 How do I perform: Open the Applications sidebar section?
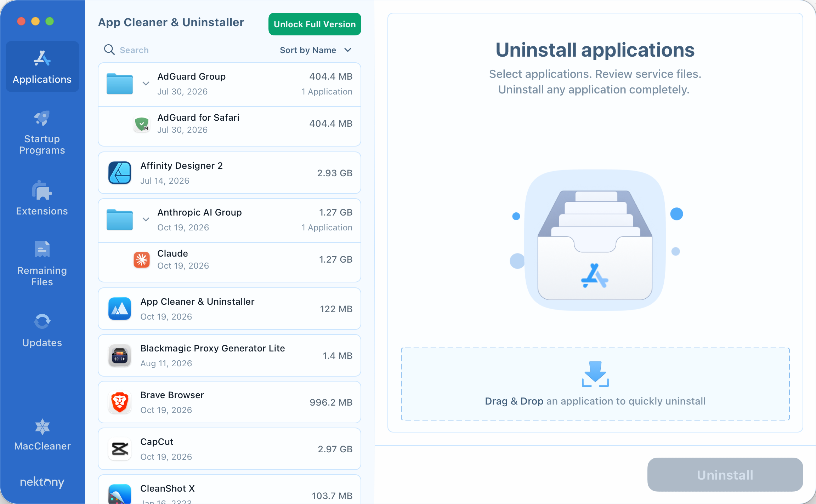[x=42, y=67]
